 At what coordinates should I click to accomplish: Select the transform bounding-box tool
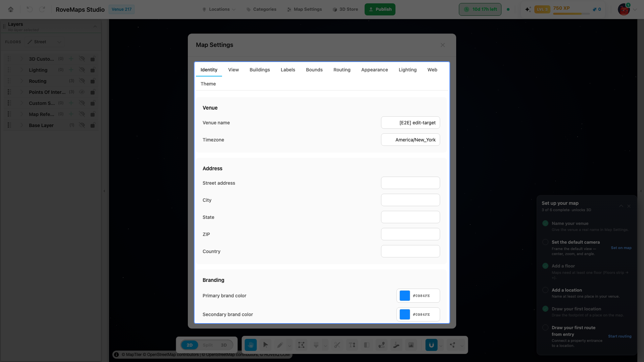[x=301, y=345]
